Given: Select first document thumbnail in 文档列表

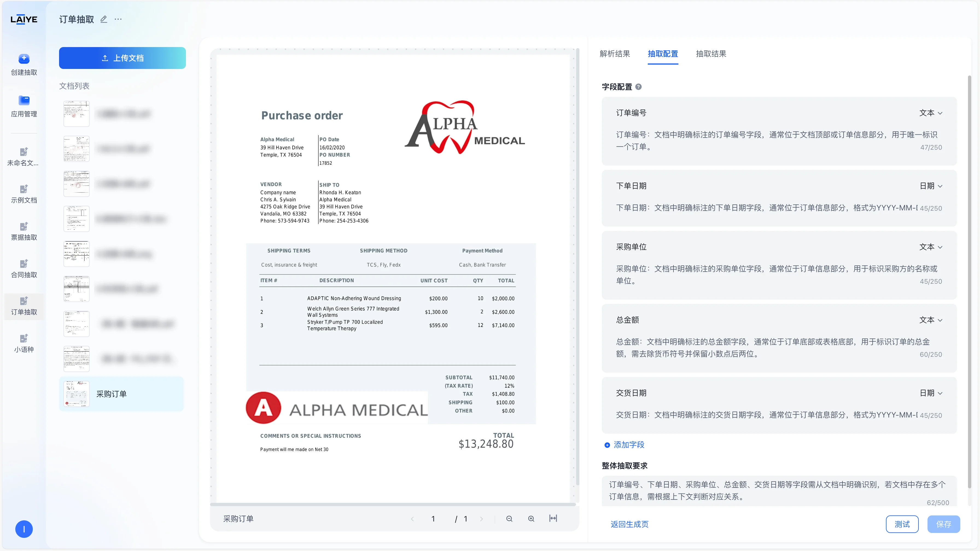Looking at the screenshot, I should pos(77,114).
